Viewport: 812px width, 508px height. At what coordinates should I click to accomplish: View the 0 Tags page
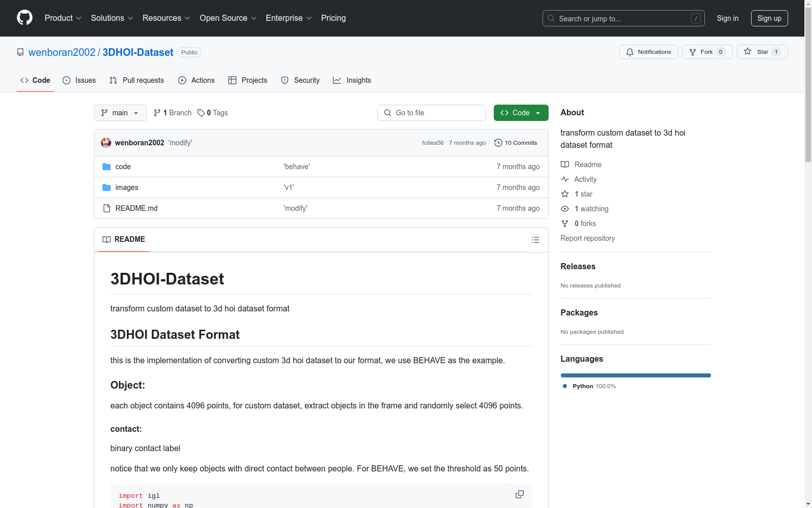coord(213,113)
